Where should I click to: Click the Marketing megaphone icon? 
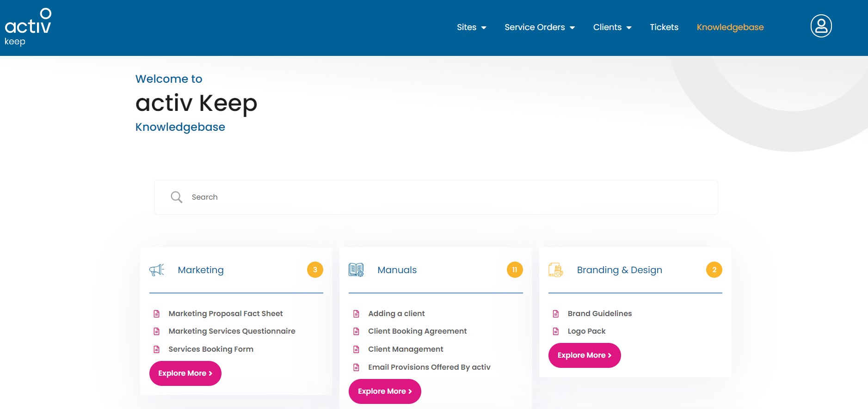[x=157, y=270]
